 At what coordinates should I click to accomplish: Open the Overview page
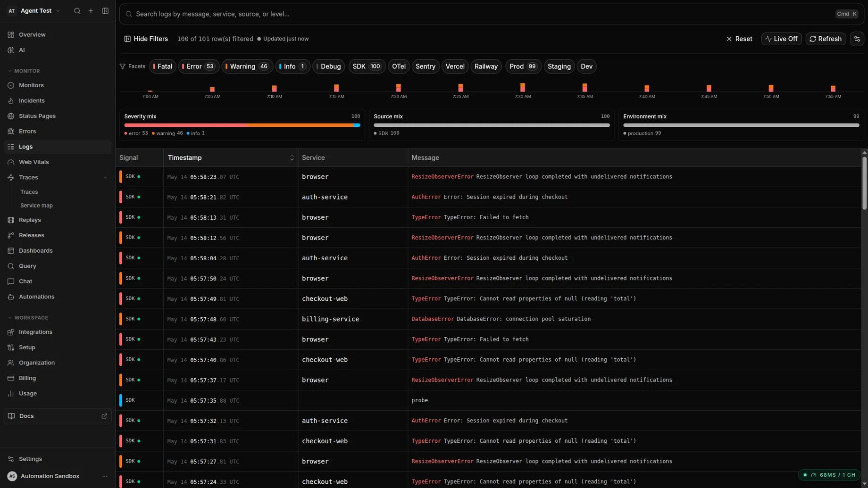[58, 34]
